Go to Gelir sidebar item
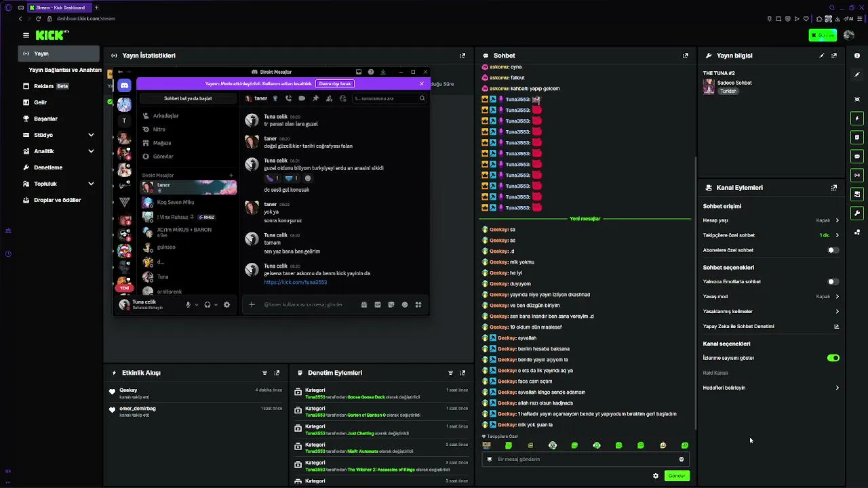The image size is (868, 488). tap(59, 102)
